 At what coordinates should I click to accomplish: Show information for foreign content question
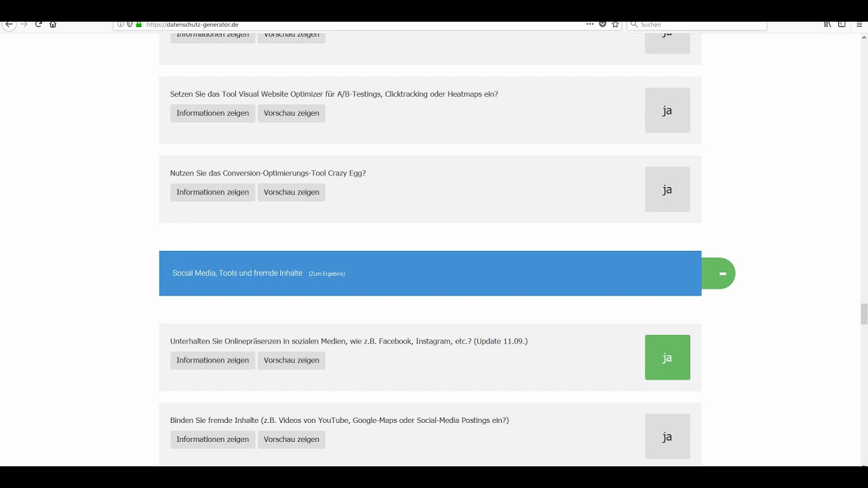[x=213, y=440]
